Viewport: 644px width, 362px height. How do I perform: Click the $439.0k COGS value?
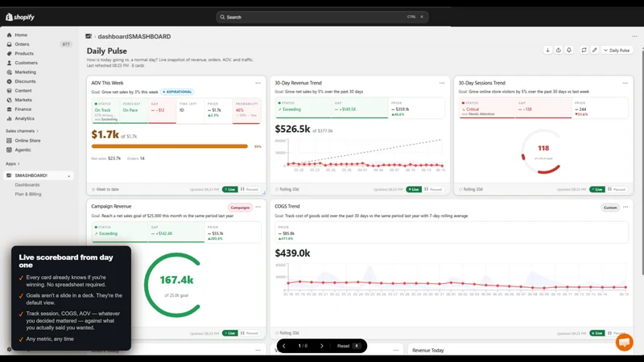[292, 253]
